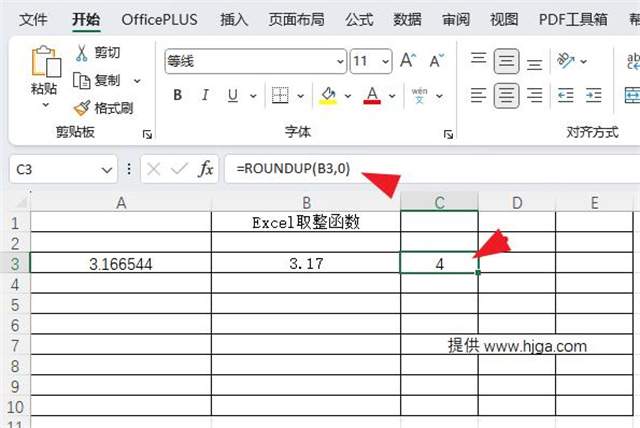Image resolution: width=640 pixels, height=428 pixels.
Task: Click the Wrap text icon at ribbon edge
Action: 633,61
